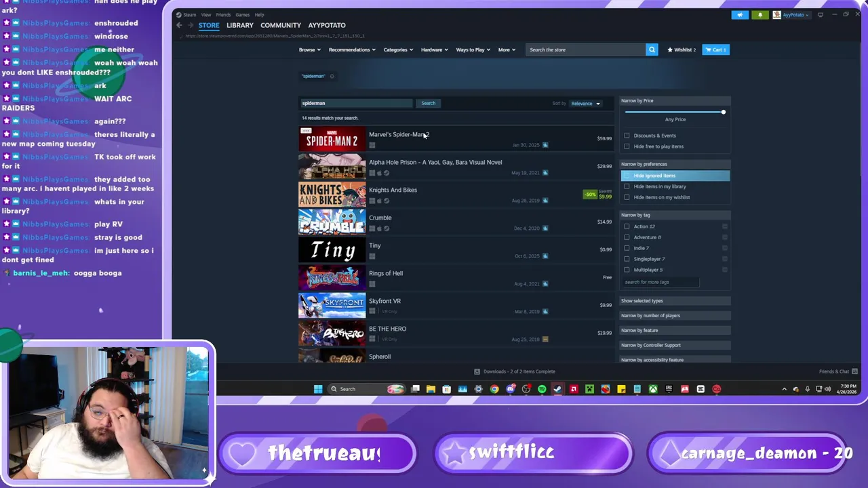The image size is (868, 488).
Task: Switch to the LIBRARY tab
Action: coord(239,25)
